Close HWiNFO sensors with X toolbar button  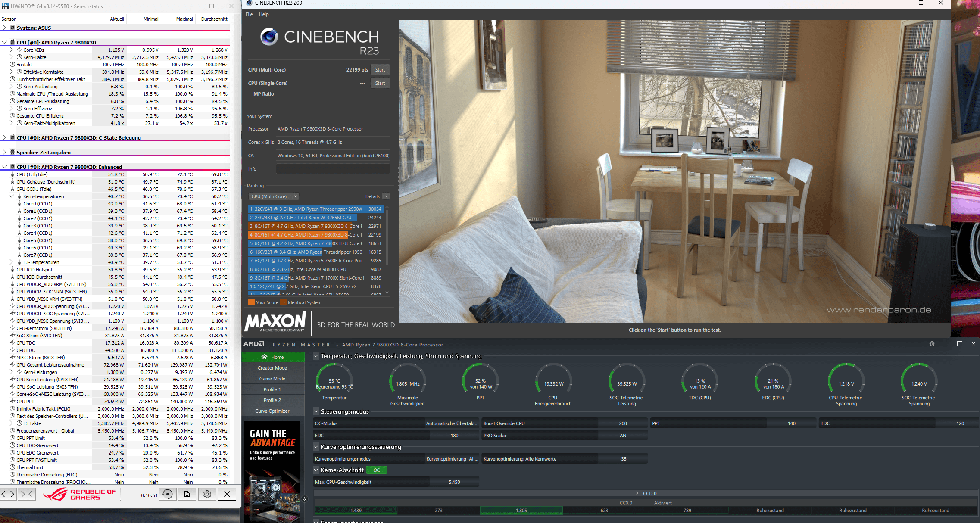point(227,494)
